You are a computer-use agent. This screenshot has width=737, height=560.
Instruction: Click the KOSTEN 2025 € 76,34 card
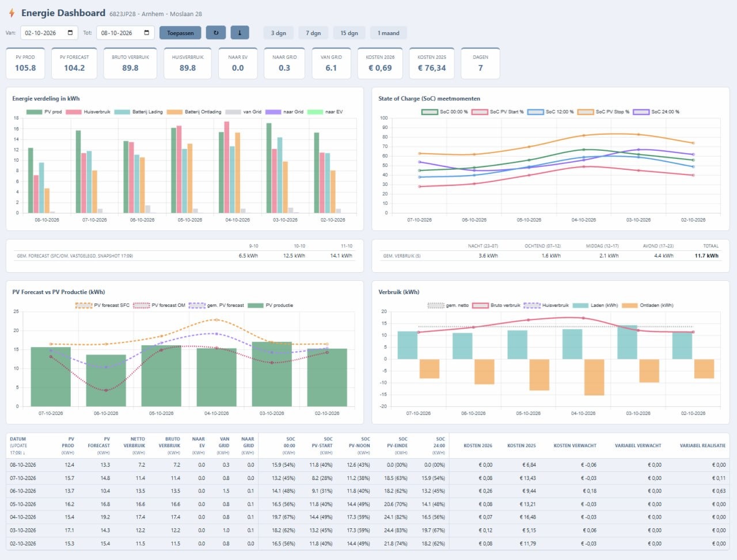(x=432, y=63)
